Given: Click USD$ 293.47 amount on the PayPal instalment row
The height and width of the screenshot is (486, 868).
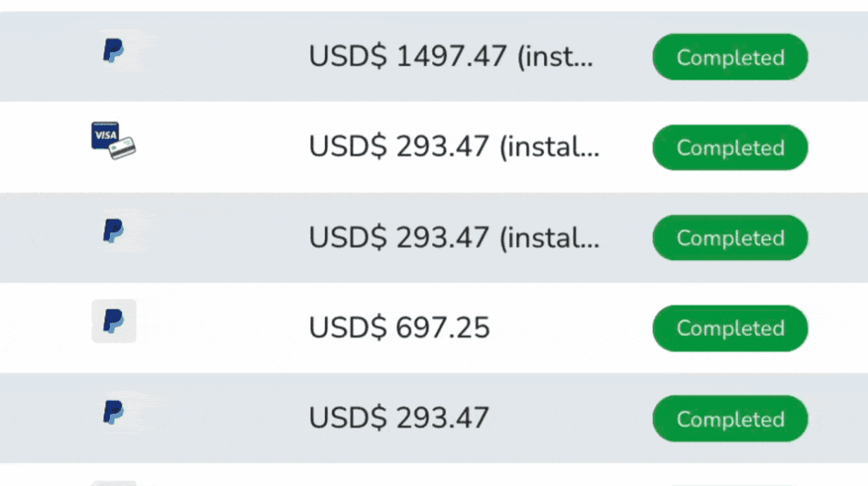Looking at the screenshot, I should (398, 238).
